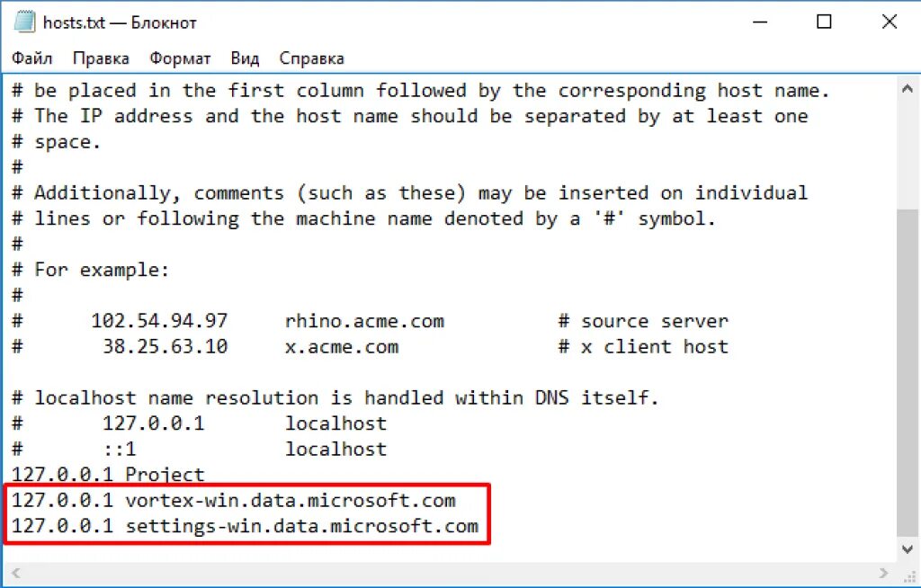The width and height of the screenshot is (921, 588).
Task: Click the '# 127.0.0.1 localhost' commented line
Action: point(199,423)
